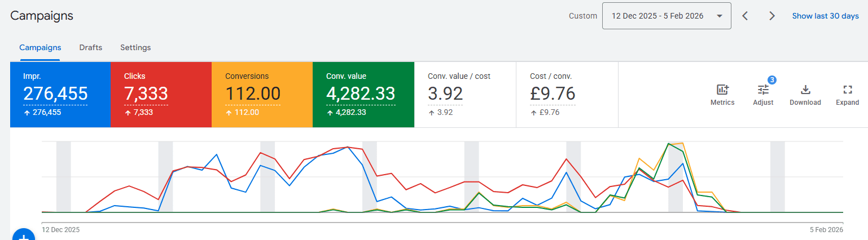This screenshot has height=240, width=868.
Task: Select the green Conv. value card
Action: tap(363, 95)
